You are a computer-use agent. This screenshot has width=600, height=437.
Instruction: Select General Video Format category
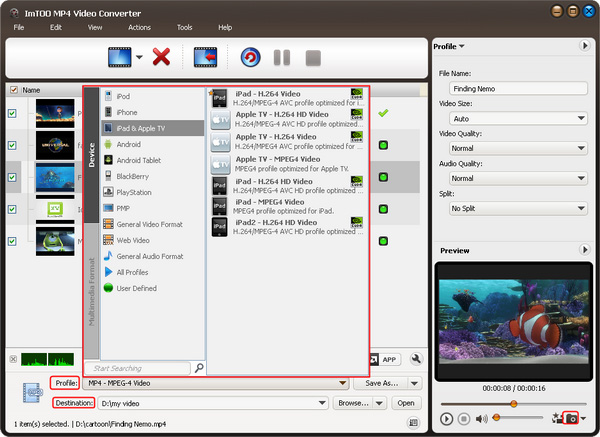(x=153, y=224)
